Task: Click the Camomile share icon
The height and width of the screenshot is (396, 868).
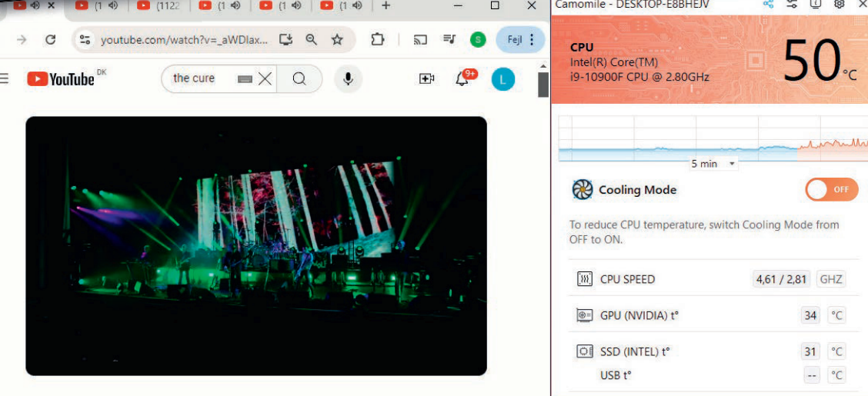Action: pos(768,5)
